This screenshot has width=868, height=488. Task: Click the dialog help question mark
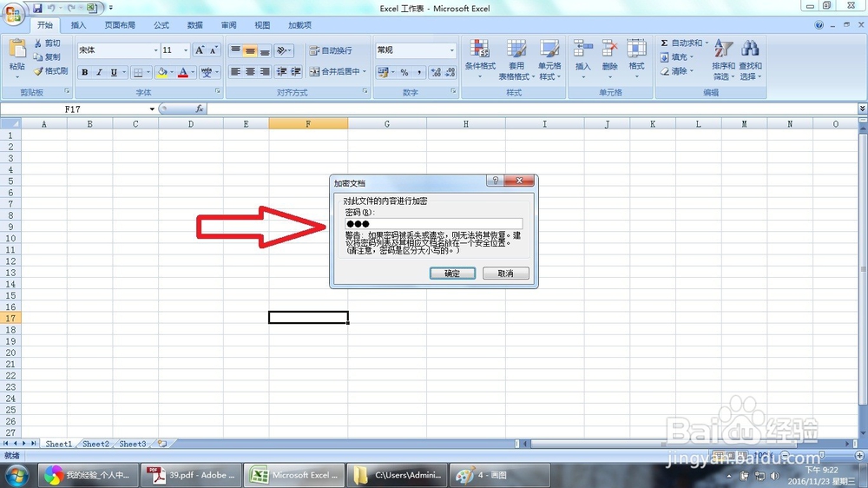point(495,181)
